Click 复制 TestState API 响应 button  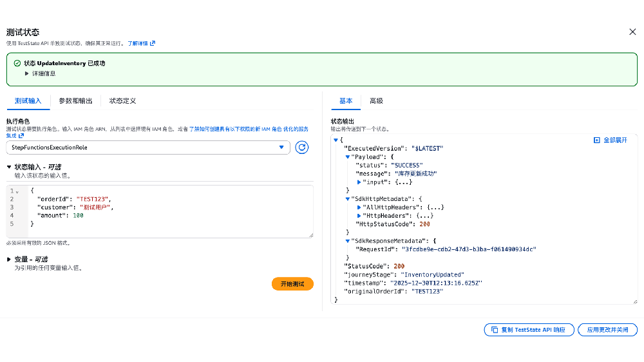(528, 330)
